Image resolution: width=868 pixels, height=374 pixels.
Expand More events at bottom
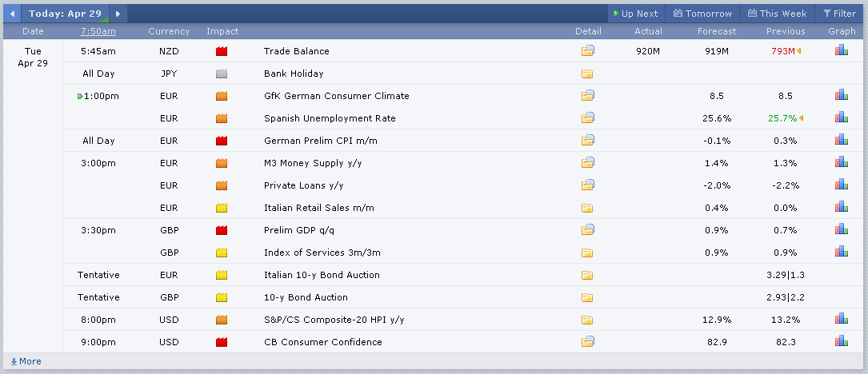click(26, 361)
